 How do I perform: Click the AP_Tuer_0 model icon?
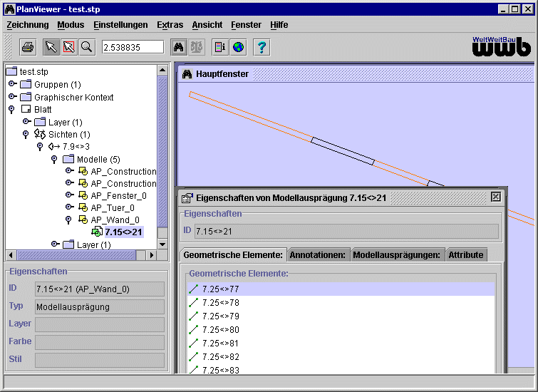click(x=83, y=207)
